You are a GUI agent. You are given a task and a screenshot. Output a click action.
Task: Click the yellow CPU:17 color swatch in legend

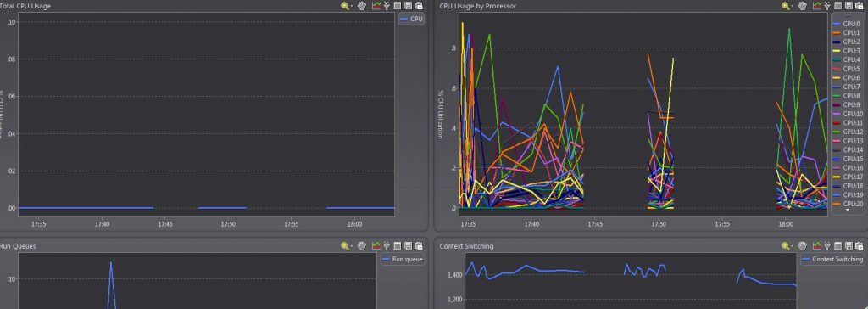[837, 177]
